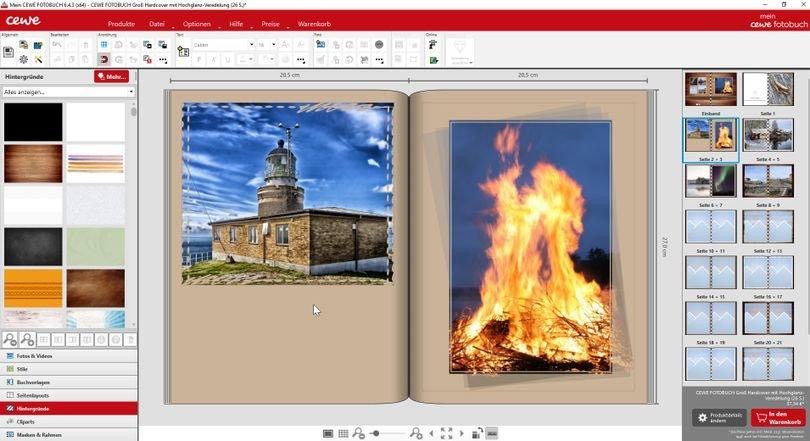Image resolution: width=810 pixels, height=441 pixels.
Task: Select the light green background thumbnail
Action: pyautogui.click(x=96, y=247)
